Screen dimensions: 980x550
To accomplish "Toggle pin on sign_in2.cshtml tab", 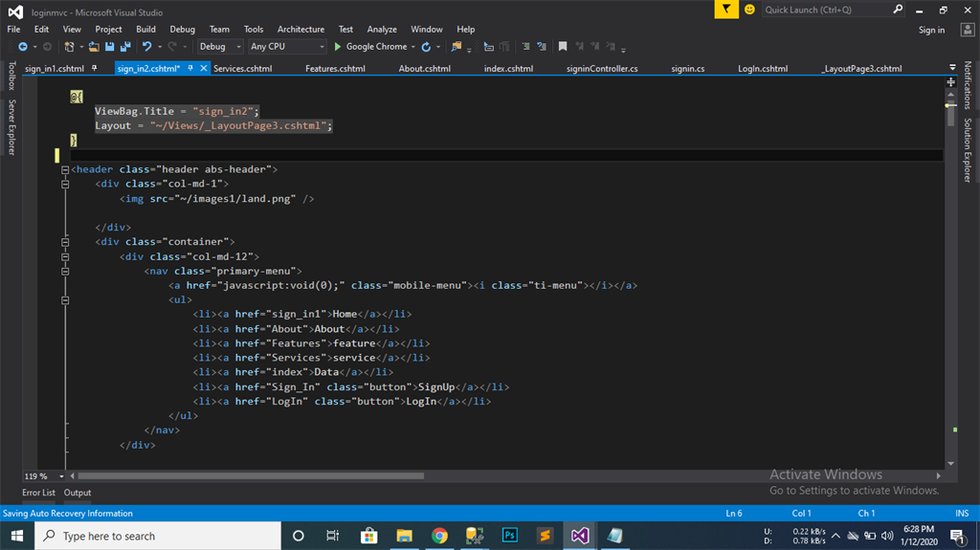I will 190,68.
